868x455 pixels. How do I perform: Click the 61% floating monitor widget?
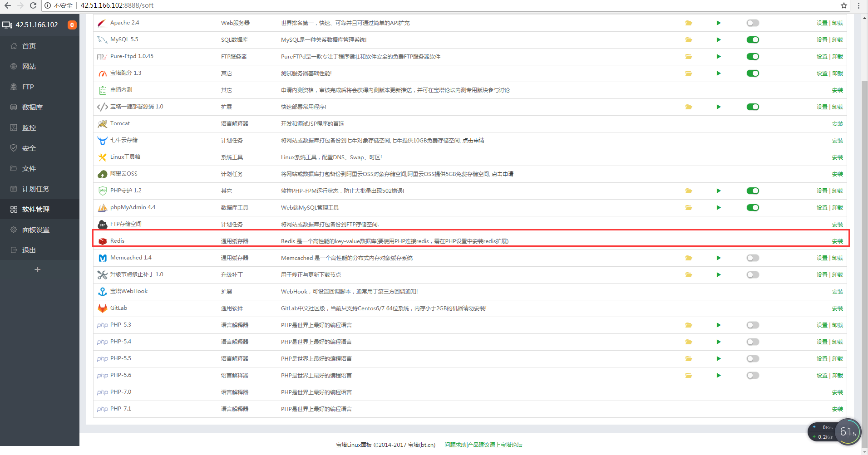coord(847,432)
